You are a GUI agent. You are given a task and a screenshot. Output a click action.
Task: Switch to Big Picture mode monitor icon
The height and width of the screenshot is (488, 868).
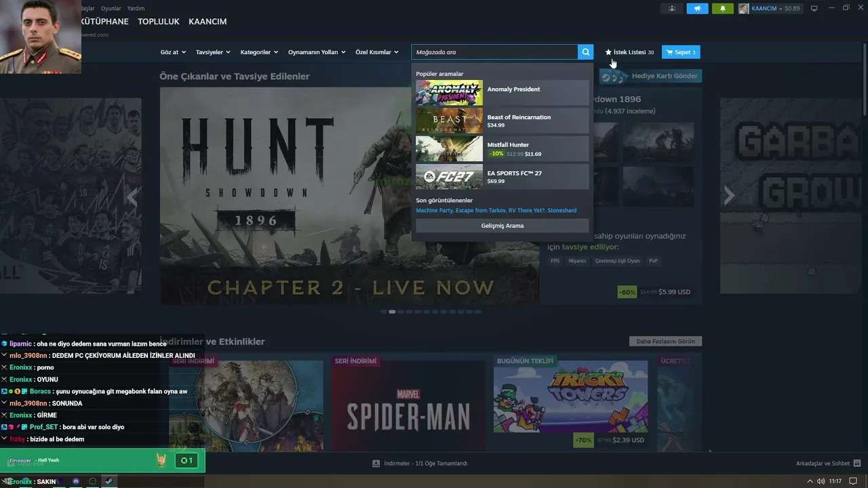coord(814,9)
